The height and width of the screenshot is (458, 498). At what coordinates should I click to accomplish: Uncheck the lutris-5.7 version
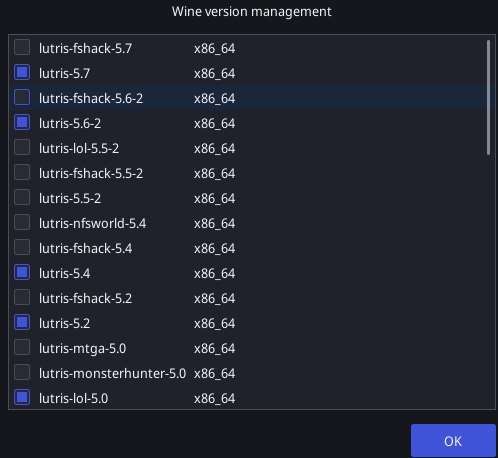tap(22, 72)
